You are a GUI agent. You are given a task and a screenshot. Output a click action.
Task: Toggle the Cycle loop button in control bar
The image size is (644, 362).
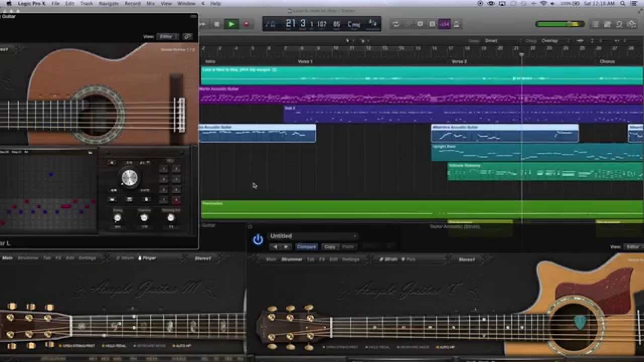click(x=396, y=24)
